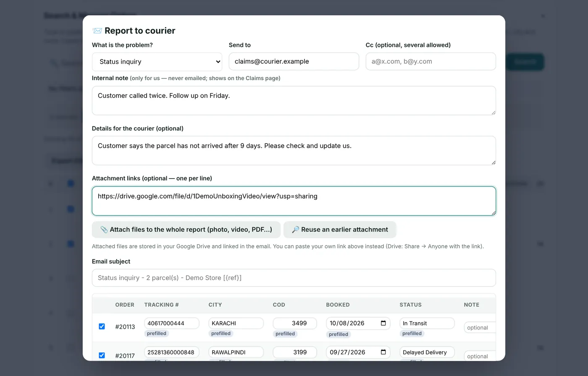This screenshot has width=588, height=376.
Task: Attach files to the whole report
Action: 186,230
